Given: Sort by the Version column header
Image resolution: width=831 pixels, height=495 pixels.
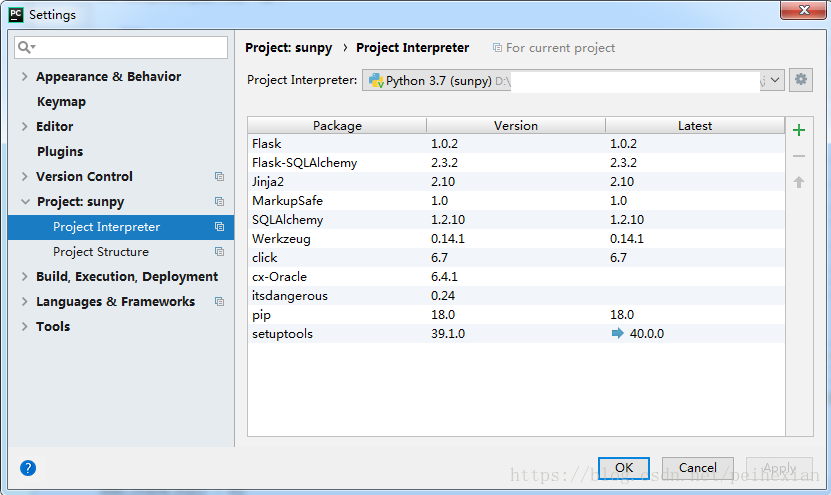Looking at the screenshot, I should point(516,126).
